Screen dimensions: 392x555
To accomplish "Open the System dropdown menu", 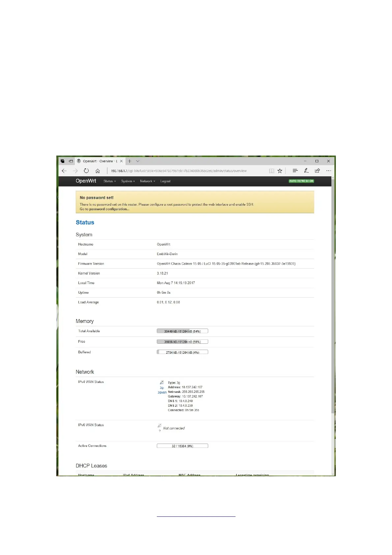I will [x=128, y=181].
